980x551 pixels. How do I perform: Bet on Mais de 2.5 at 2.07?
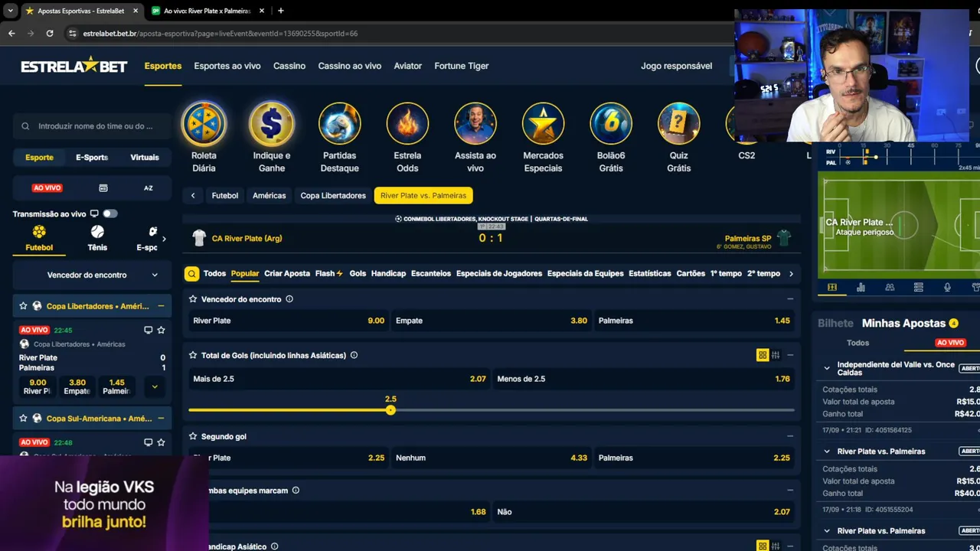[340, 379]
